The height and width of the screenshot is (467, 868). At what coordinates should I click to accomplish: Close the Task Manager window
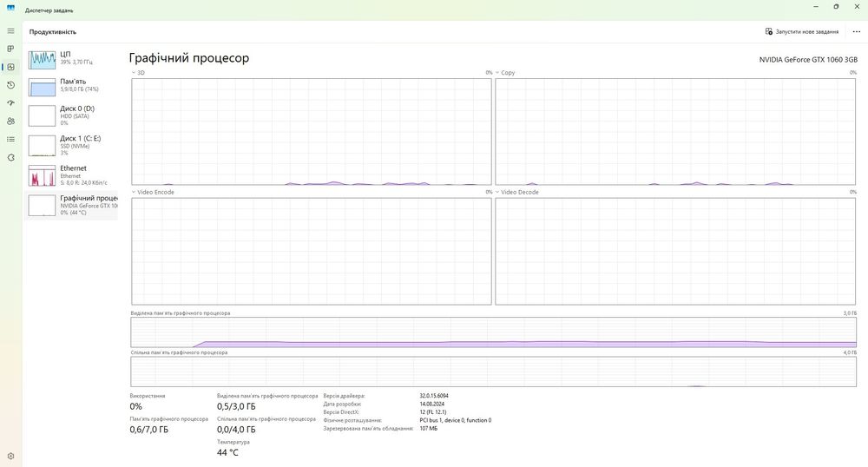[857, 7]
